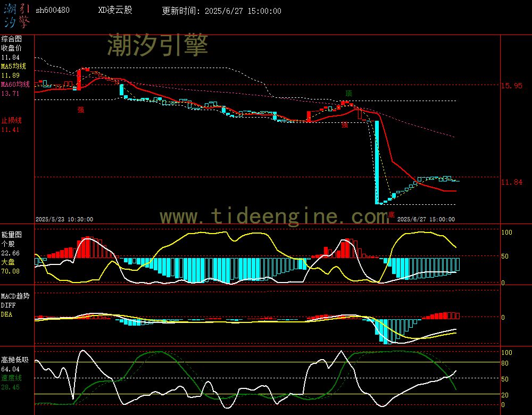
Task: Click the 强 marker beneath the 顶 label
Action: point(345,125)
